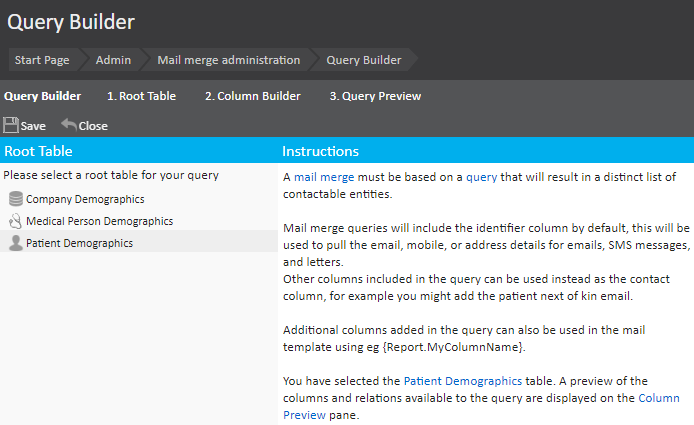The image size is (694, 425).
Task: Open the 'query' hyperlink in instructions
Action: pyautogui.click(x=481, y=177)
